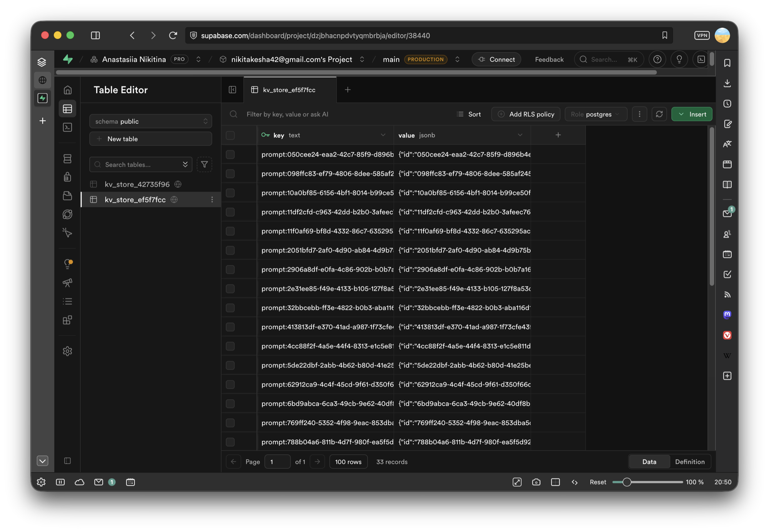Open table toolbar more options menu
769x532 pixels.
639,114
